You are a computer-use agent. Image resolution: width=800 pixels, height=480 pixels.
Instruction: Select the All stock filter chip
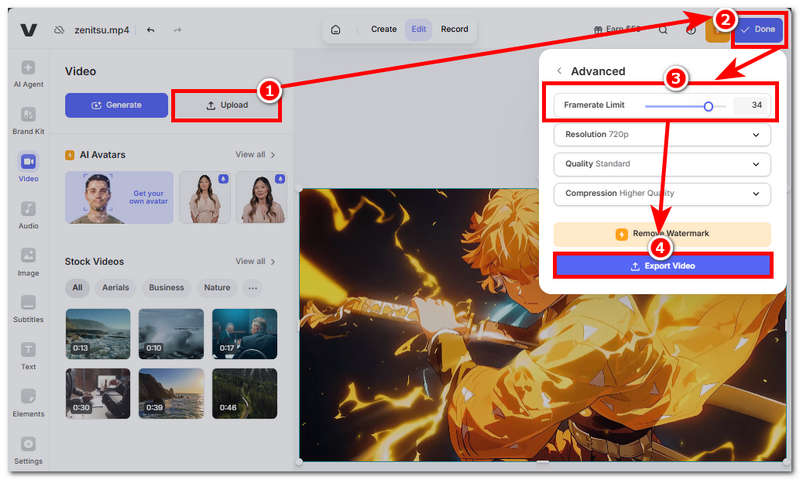coord(77,288)
